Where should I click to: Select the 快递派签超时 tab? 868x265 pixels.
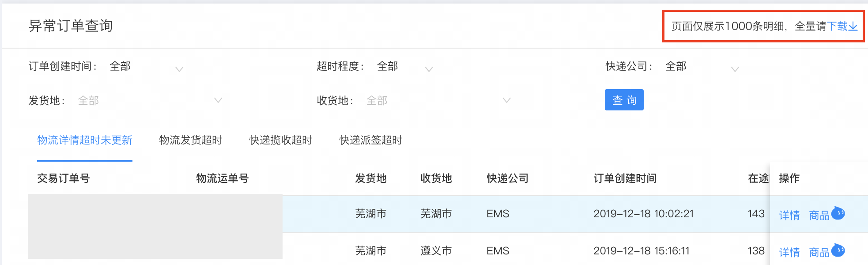point(370,140)
